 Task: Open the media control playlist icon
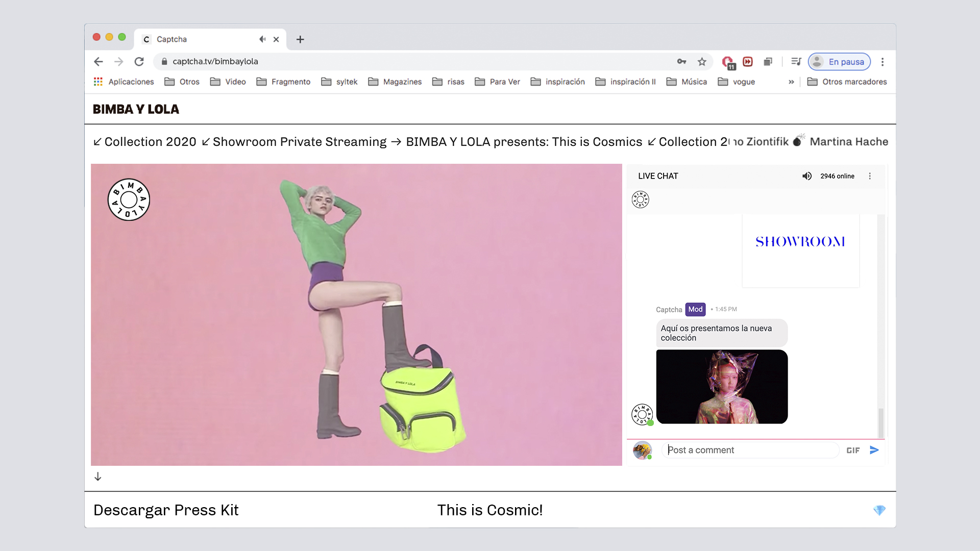pyautogui.click(x=796, y=62)
